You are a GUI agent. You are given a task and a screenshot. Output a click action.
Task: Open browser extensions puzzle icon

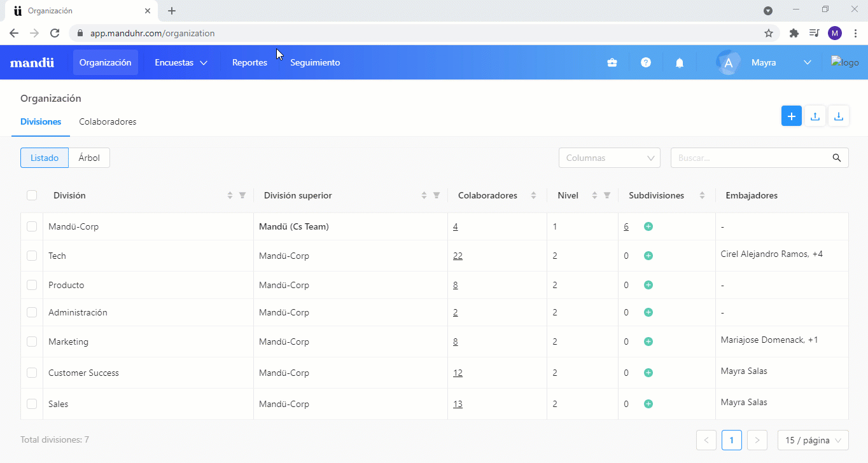794,33
